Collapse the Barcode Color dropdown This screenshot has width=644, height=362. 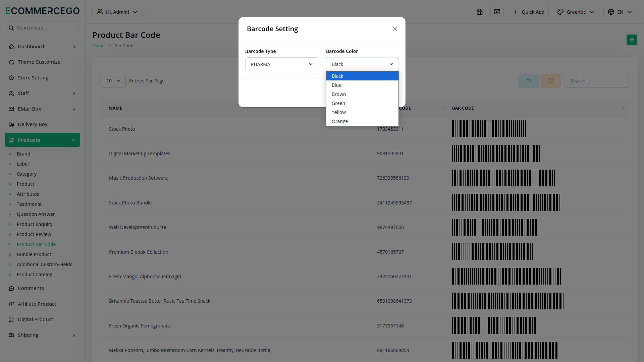pos(362,64)
